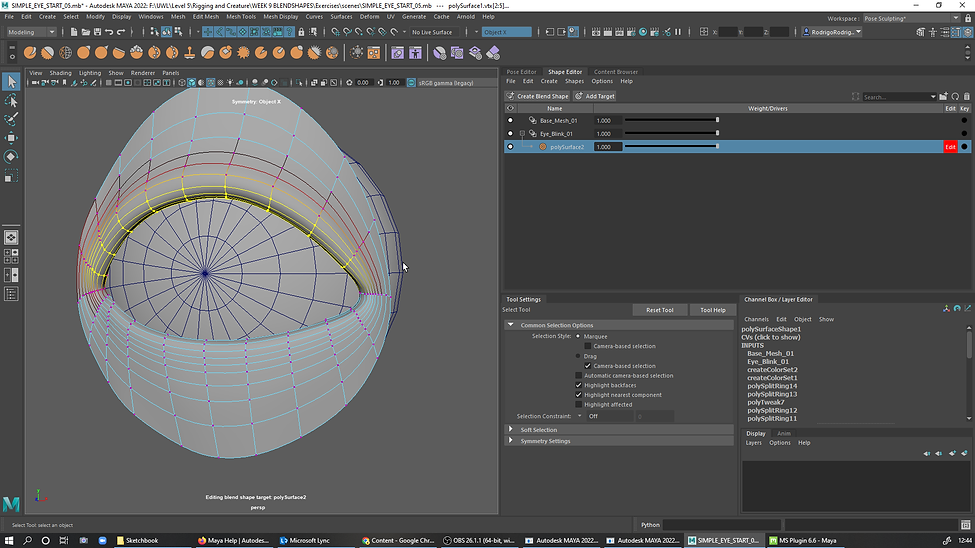
Task: Delete selected shape with trash icon
Action: 966,96
